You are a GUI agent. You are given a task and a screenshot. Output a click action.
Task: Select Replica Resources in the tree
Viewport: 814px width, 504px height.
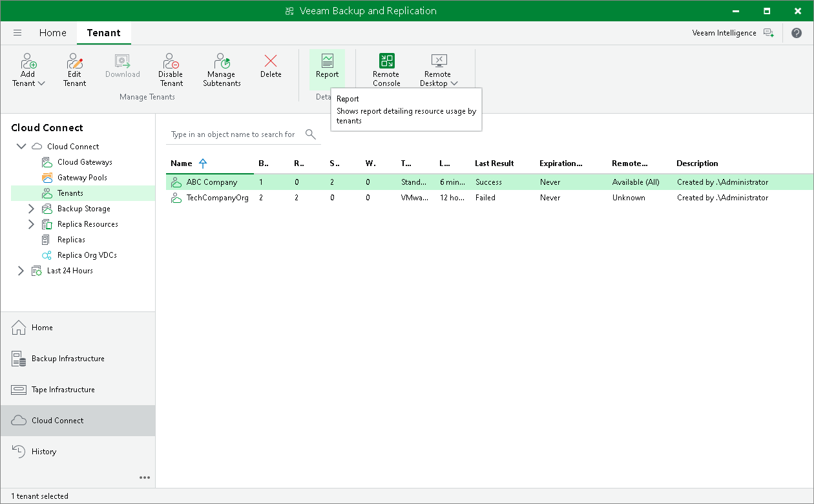(87, 224)
